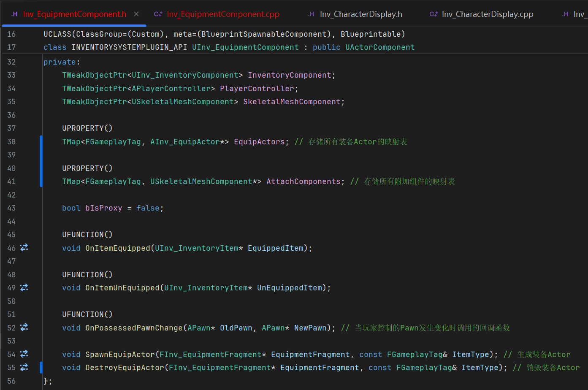The width and height of the screenshot is (588, 390).
Task: Close the Inv_EquipmentComponent.h tab
Action: point(136,14)
